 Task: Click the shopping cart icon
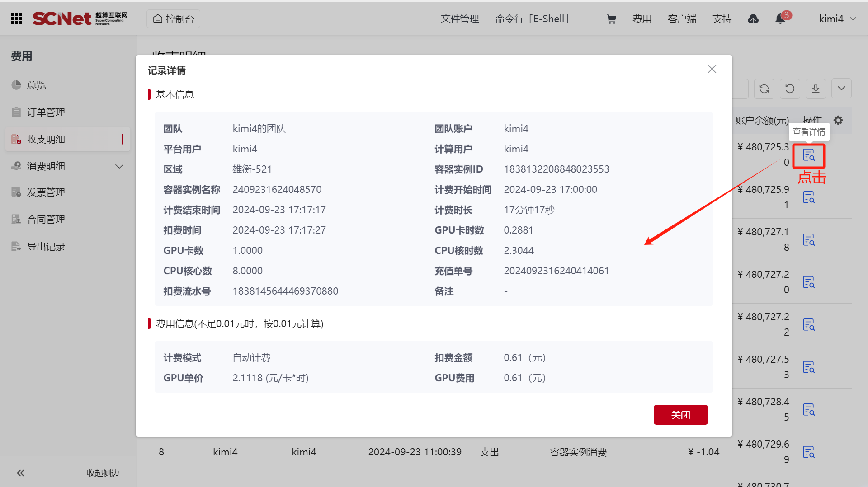pos(611,19)
